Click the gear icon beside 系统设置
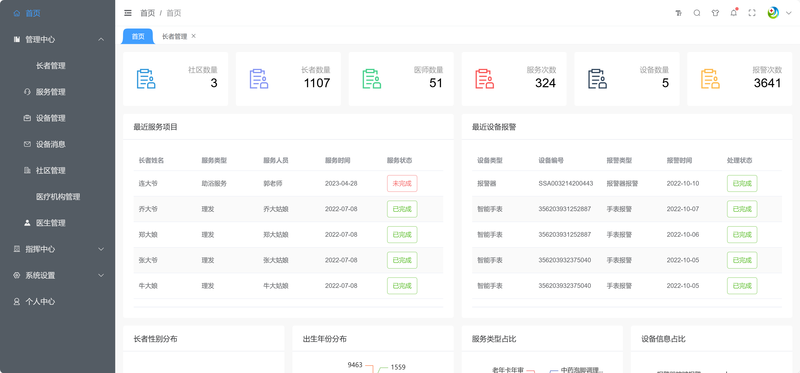800x373 pixels. point(17,275)
